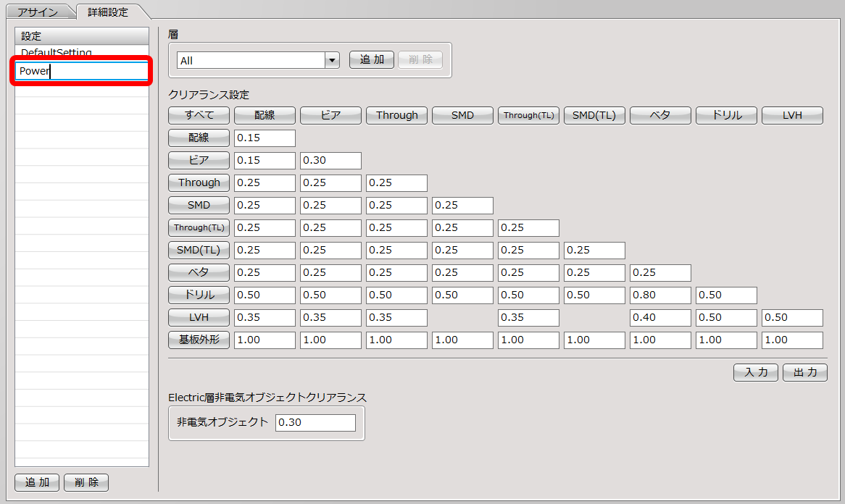
Task: Select the 詳細設定 tab
Action: [x=108, y=12]
